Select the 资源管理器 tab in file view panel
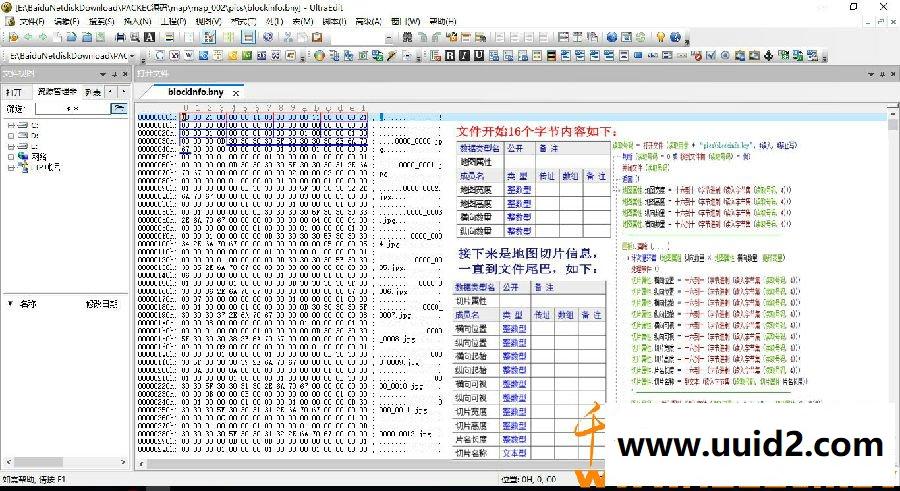This screenshot has width=900, height=491. 57,92
